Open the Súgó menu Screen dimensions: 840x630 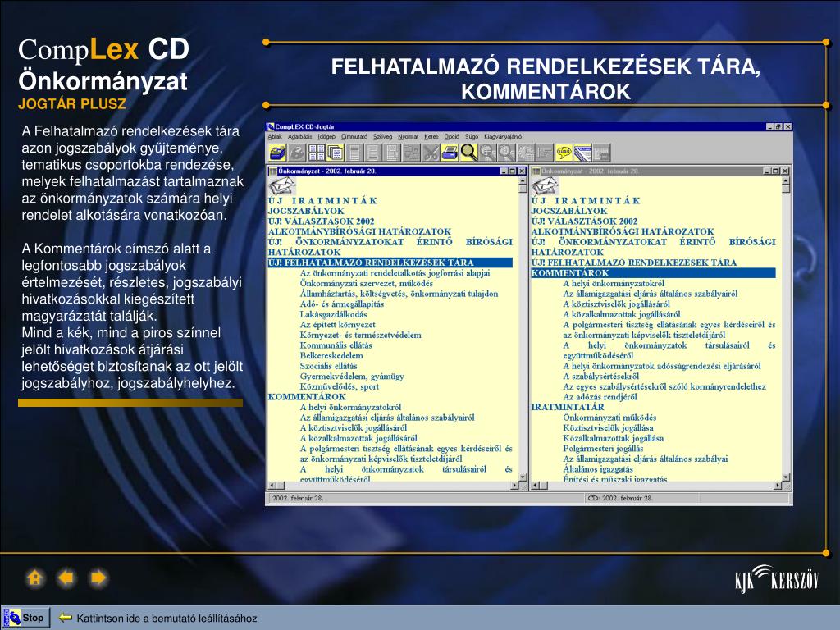point(472,137)
